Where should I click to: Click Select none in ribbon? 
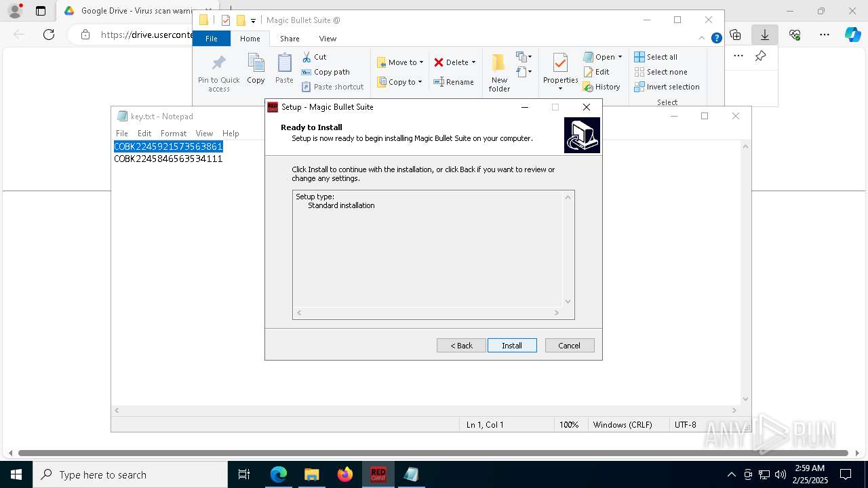click(x=660, y=72)
